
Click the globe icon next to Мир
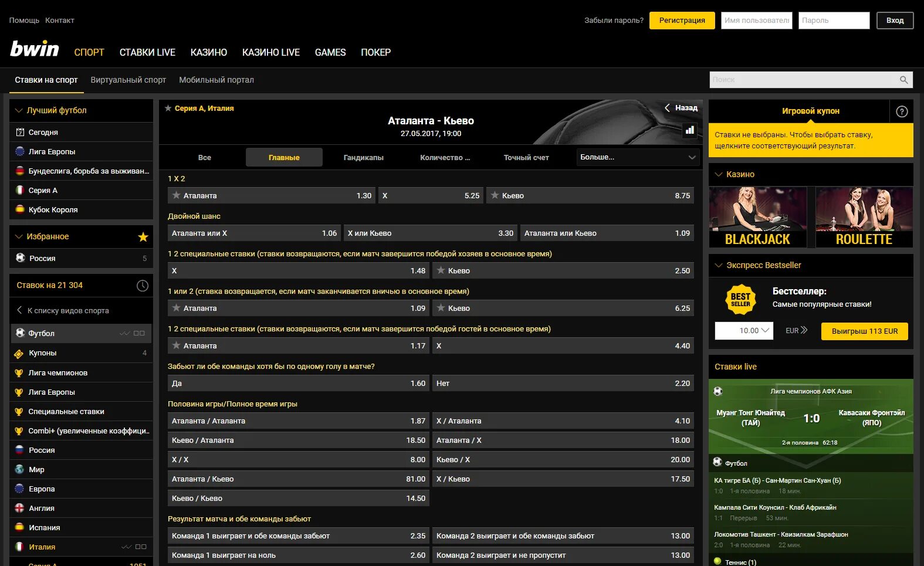[19, 469]
